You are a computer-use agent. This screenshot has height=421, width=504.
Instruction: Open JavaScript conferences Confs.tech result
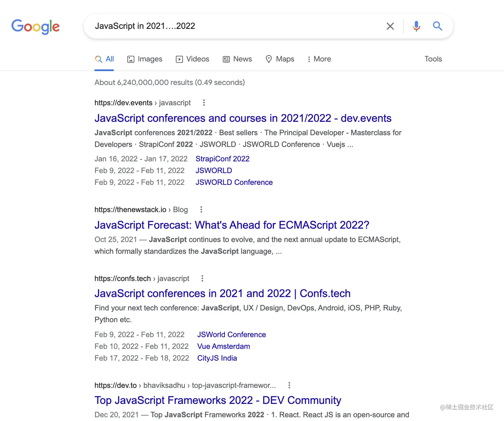click(x=222, y=293)
